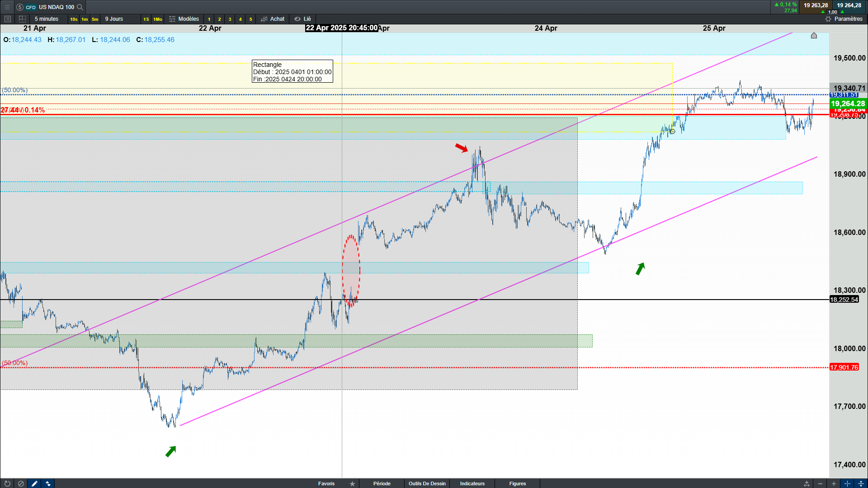Screen dimensions: 868x488
Task: Open the hamburger menu at top left
Action: coord(7,7)
